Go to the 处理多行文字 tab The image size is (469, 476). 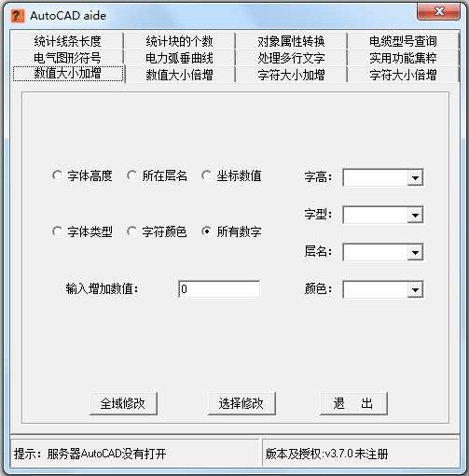coord(291,58)
